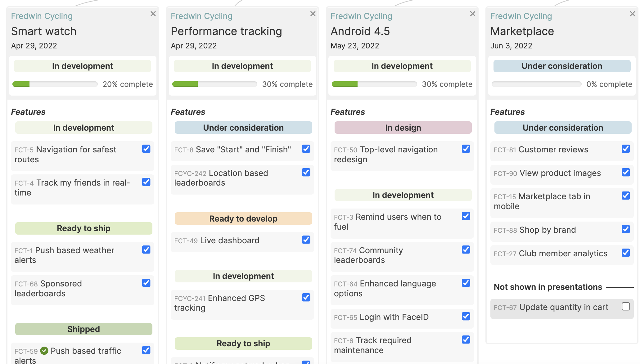Image resolution: width=640 pixels, height=364 pixels.
Task: Open the Android 4.5 release title
Action: [360, 31]
